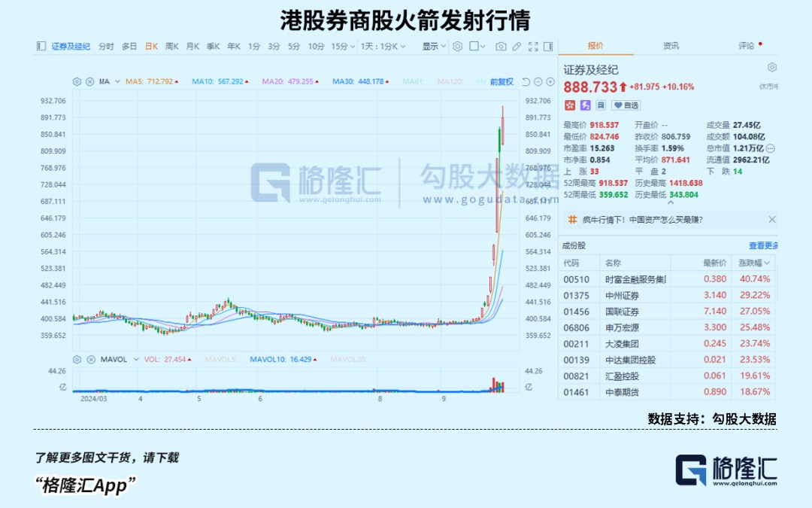Add to watchlist with 自选 button
The width and height of the screenshot is (812, 508).
coord(626,105)
